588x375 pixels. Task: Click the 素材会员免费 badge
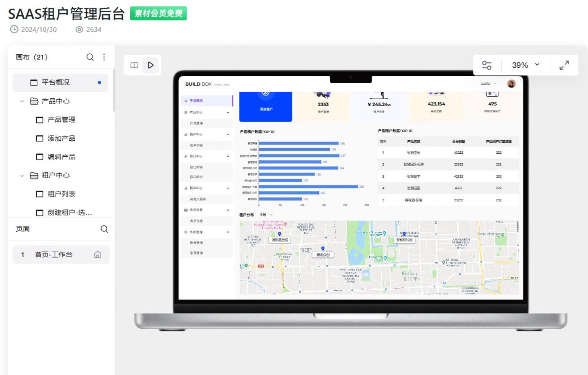(158, 13)
